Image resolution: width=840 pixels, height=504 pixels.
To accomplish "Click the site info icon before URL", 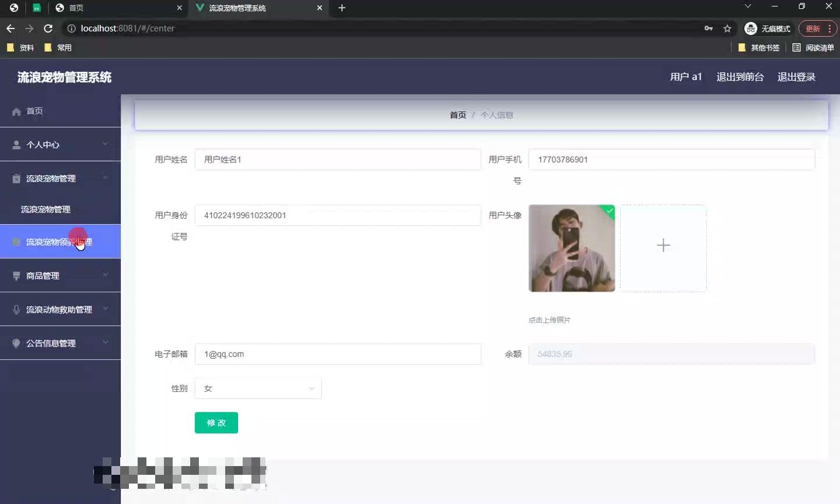I will pyautogui.click(x=71, y=28).
